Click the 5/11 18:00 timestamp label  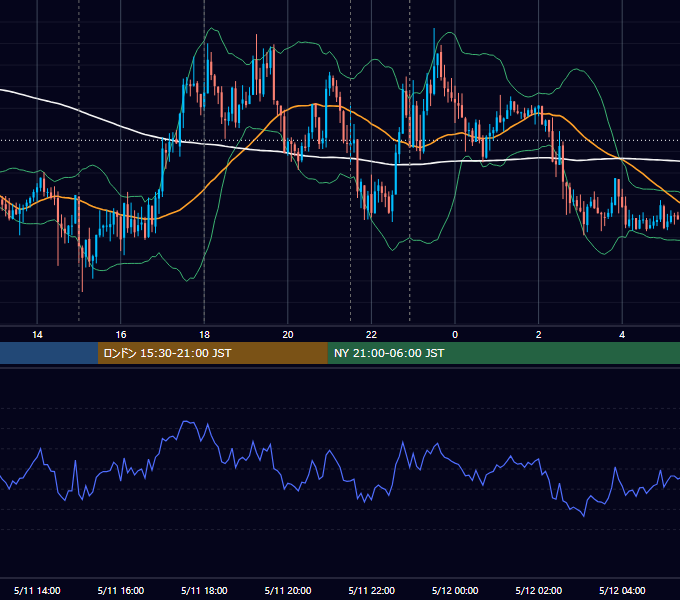click(x=204, y=590)
